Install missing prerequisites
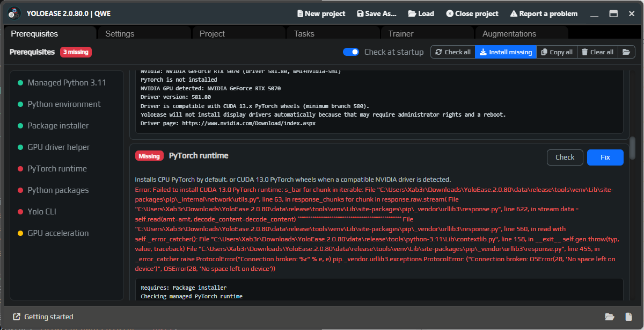This screenshot has width=644, height=330. [x=506, y=52]
